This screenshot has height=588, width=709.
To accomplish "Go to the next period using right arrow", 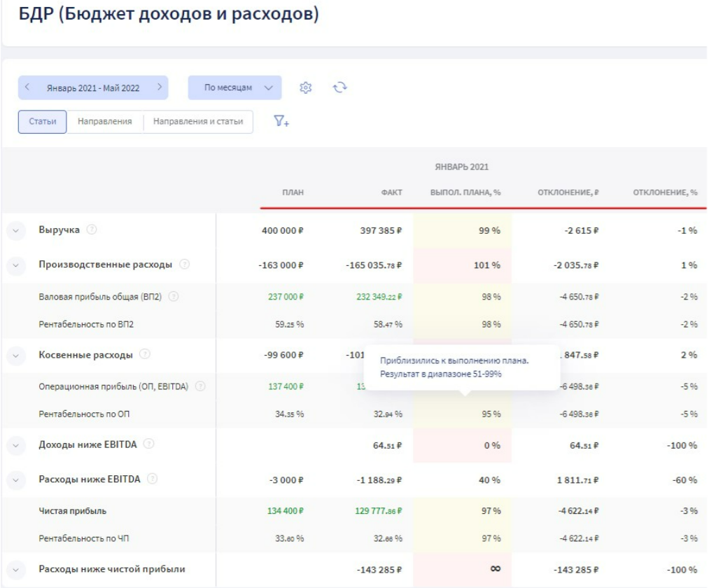I will pos(158,88).
